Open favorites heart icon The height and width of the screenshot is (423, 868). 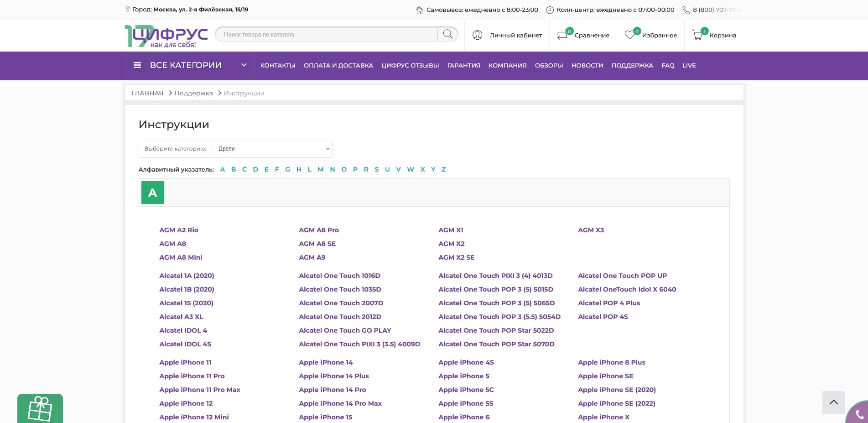(x=630, y=35)
